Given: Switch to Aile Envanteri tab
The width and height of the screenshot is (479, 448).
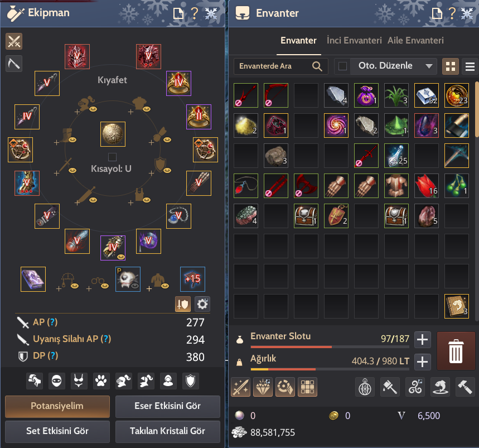Looking at the screenshot, I should [415, 40].
